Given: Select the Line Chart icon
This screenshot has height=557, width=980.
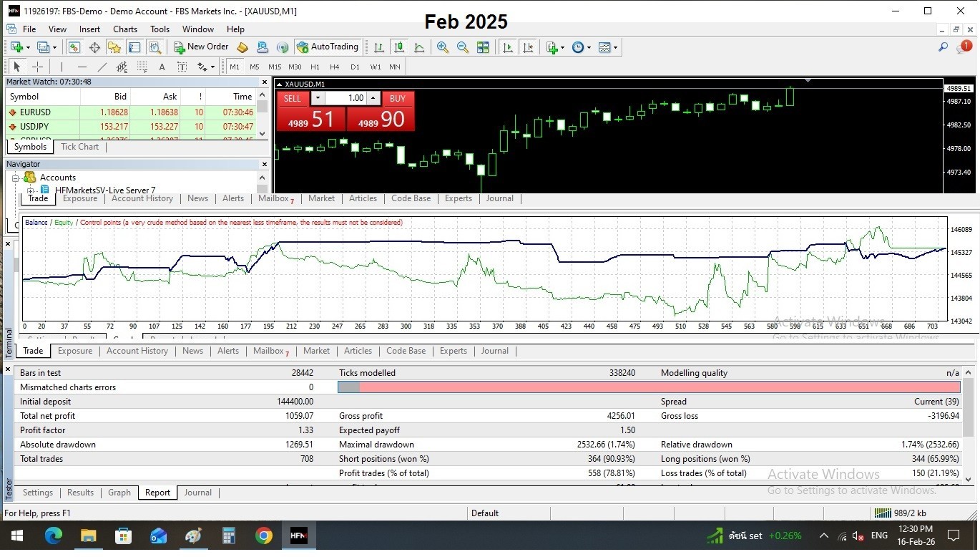Looking at the screenshot, I should point(419,47).
